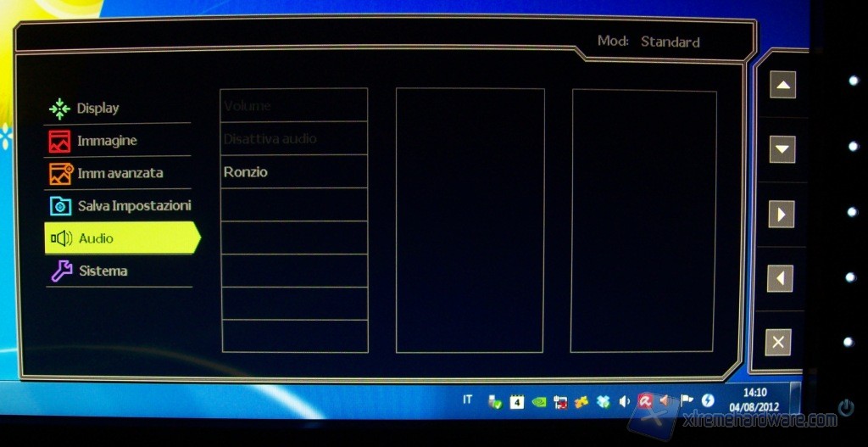Viewport: 868px width, 447px height.
Task: Select the Display menu icon
Action: click(59, 109)
